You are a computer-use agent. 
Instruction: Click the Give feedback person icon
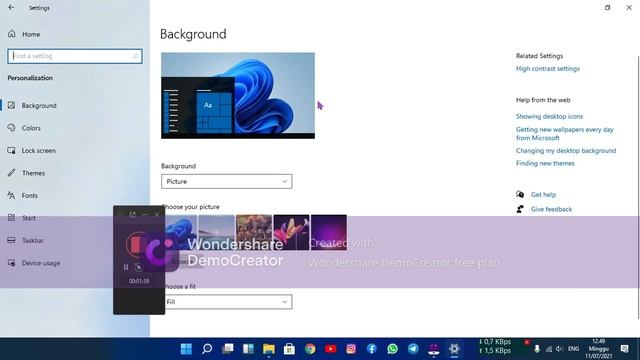point(520,209)
